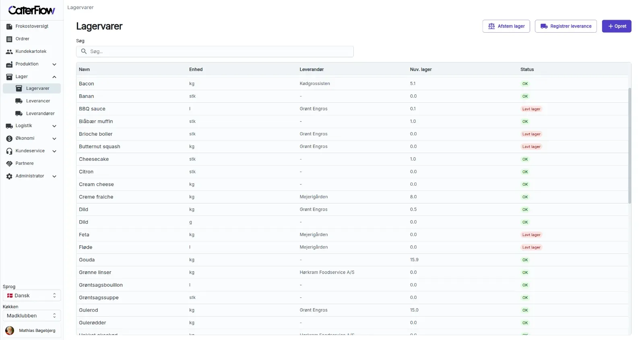
Task: Click the CaterFlow logo
Action: [31, 10]
